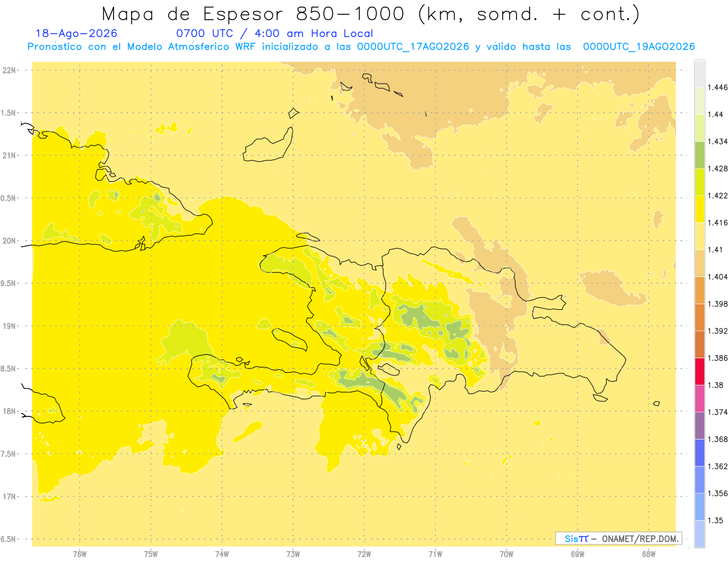
Task: Pick the red swatch between 1.38 and 1.386
Action: (699, 372)
